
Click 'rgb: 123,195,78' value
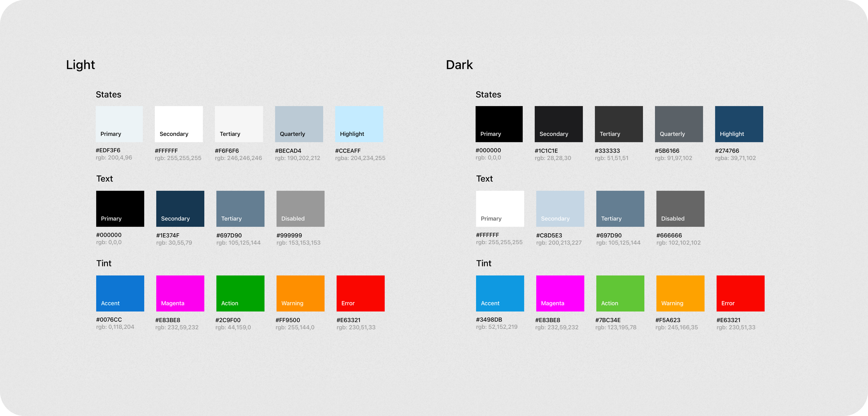(616, 327)
